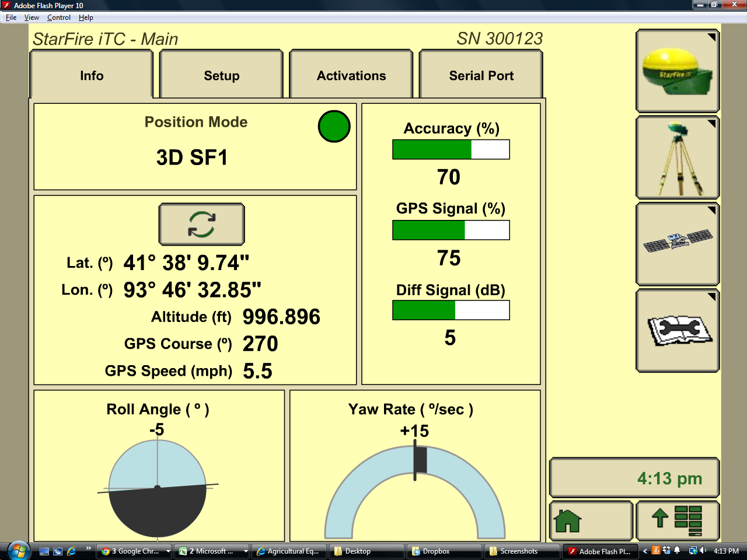
Task: Click the volume icon in system tray
Action: click(703, 550)
